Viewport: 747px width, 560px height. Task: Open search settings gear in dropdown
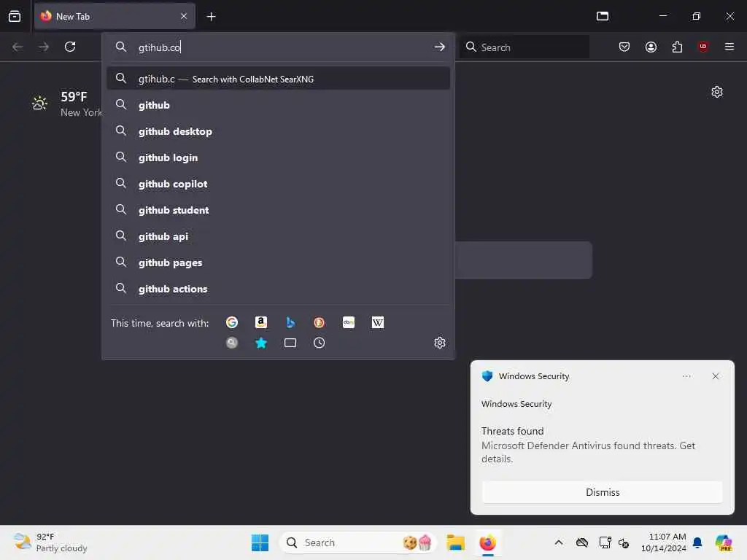pyautogui.click(x=440, y=343)
